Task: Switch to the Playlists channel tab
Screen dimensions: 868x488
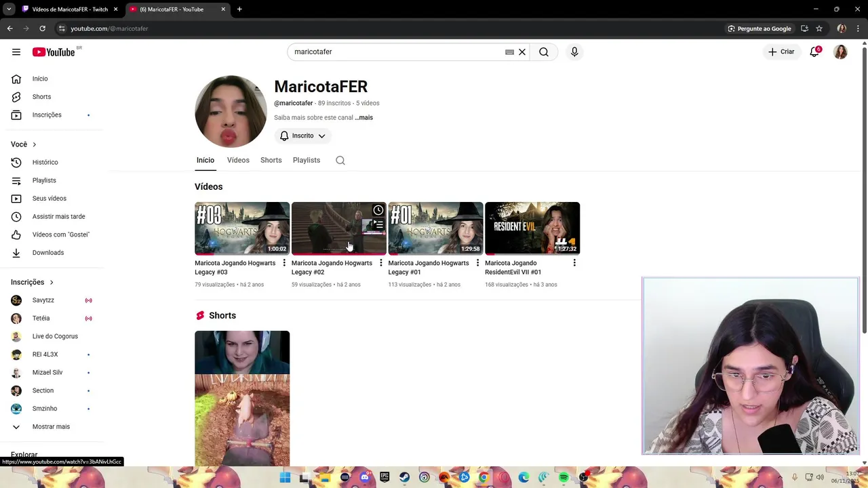Action: (x=307, y=161)
